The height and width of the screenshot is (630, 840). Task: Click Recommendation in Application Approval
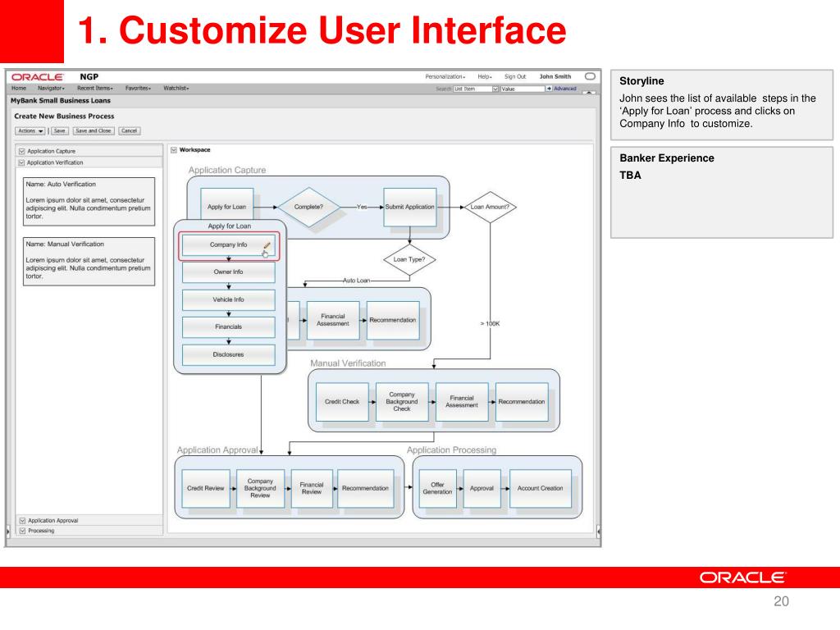pyautogui.click(x=365, y=489)
